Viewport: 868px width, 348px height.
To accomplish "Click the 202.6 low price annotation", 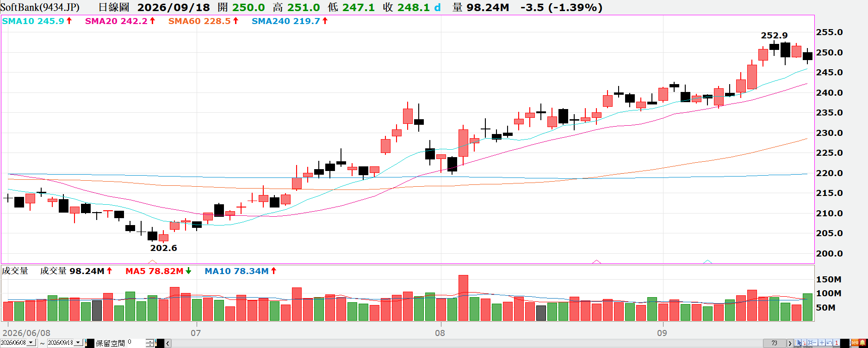I will [x=163, y=248].
